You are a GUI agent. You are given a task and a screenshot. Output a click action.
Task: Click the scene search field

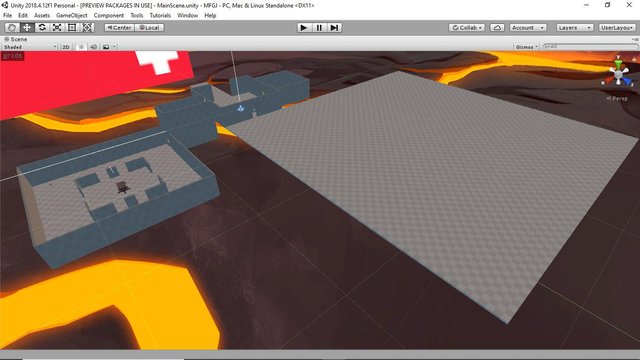tap(590, 47)
